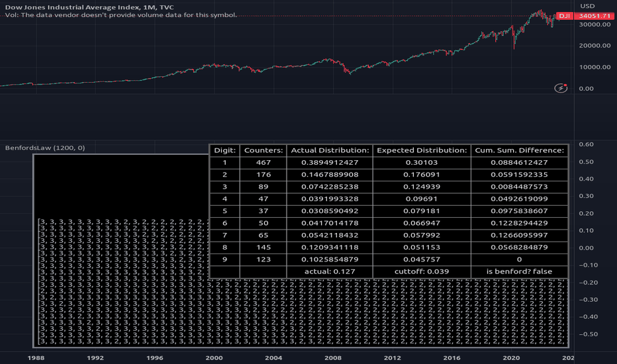Screen dimensions: 617x364
Task: Click the 1988 label on time axis
Action: tap(36, 358)
